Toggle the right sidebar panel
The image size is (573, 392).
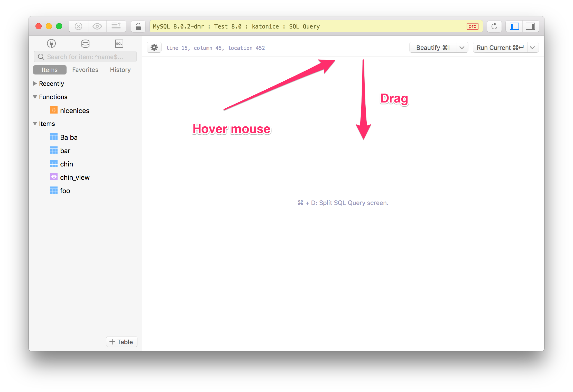pyautogui.click(x=530, y=26)
